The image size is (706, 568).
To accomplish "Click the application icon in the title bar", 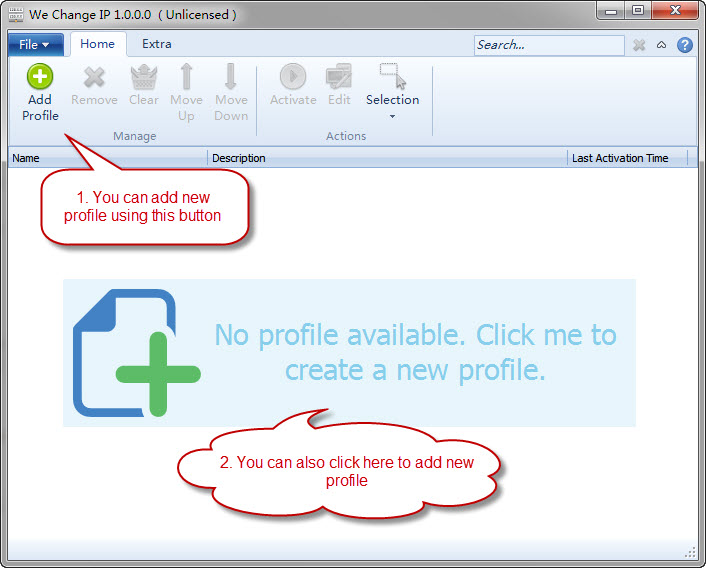I will [16, 14].
